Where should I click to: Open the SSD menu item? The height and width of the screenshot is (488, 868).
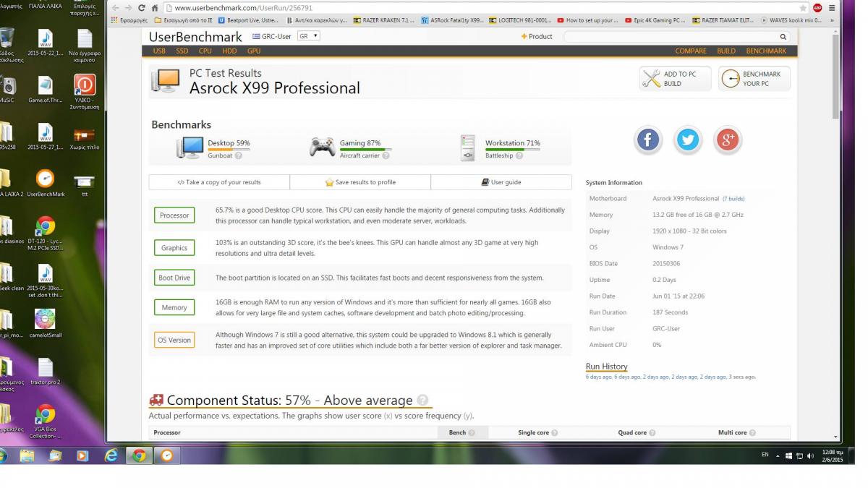tap(182, 51)
